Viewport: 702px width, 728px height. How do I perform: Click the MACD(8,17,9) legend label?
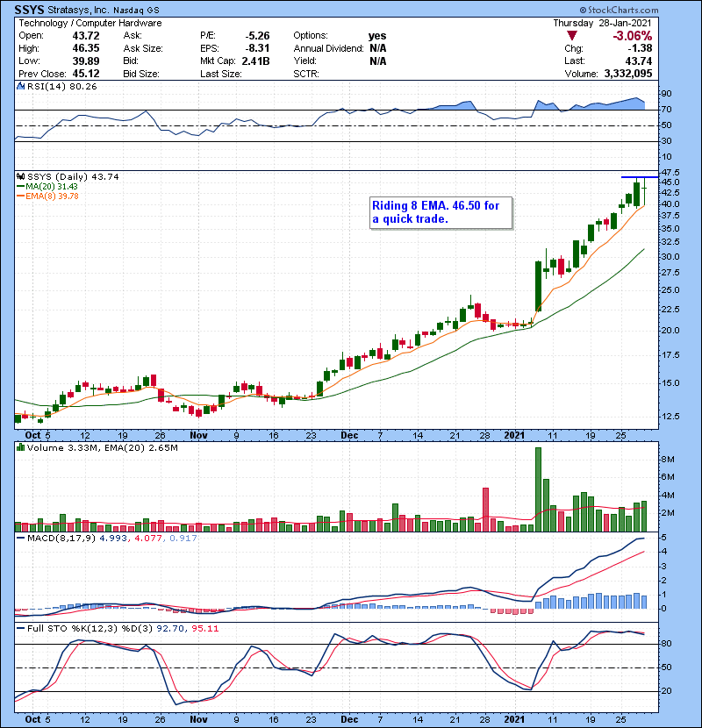[x=62, y=539]
